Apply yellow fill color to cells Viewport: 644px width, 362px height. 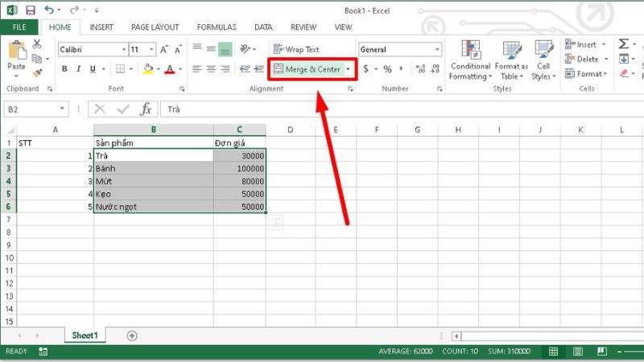[148, 69]
